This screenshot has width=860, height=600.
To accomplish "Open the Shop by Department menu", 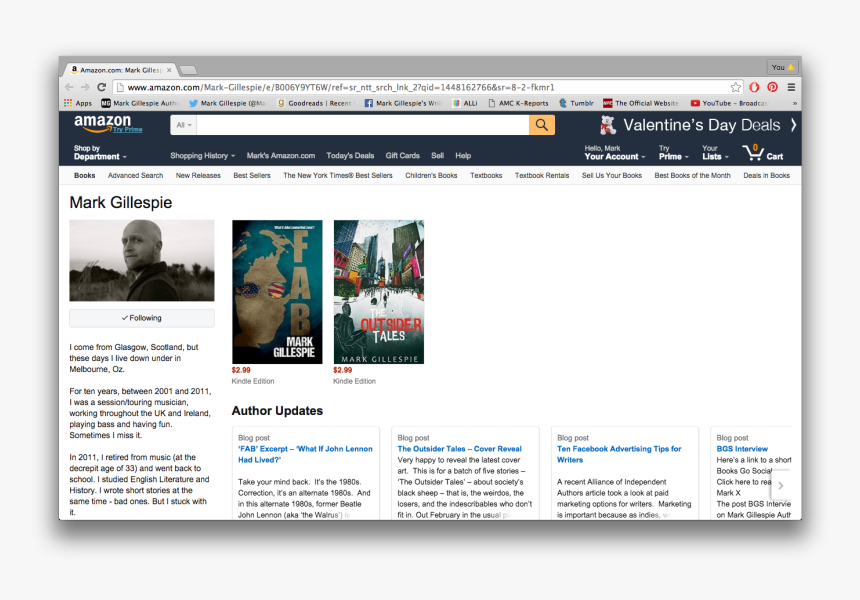I will point(100,154).
